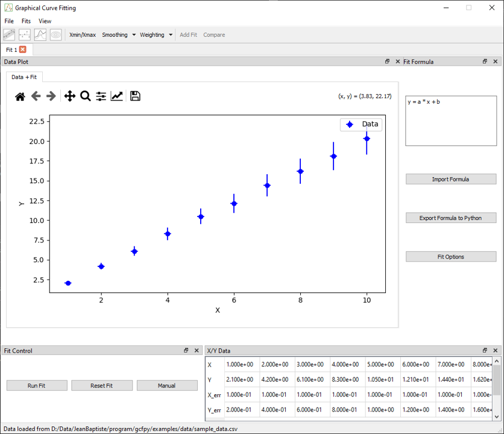This screenshot has height=434, width=504.
Task: Select Y cell 2.100e+00
Action: [x=242, y=380]
